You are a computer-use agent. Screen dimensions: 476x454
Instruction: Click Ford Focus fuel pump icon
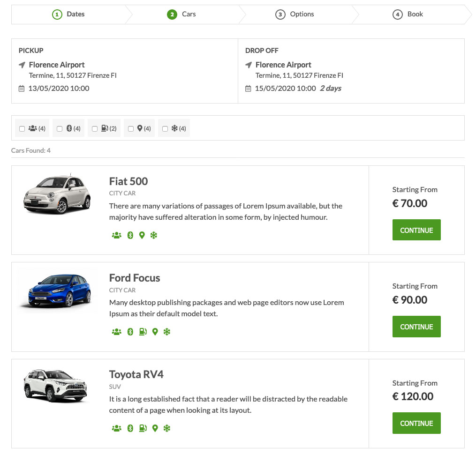point(143,332)
